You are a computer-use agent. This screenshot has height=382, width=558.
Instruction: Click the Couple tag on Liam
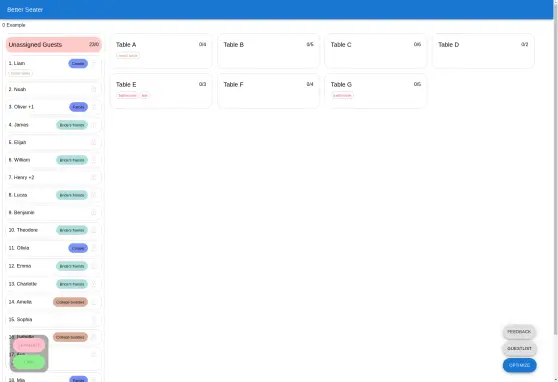click(x=78, y=63)
